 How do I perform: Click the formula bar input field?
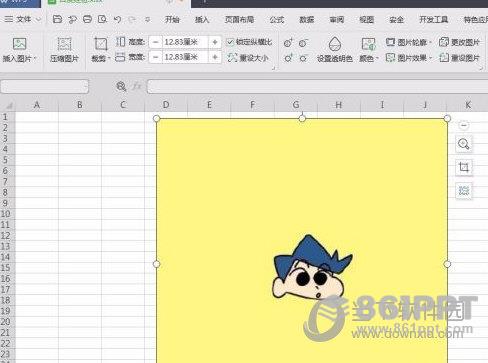(x=317, y=87)
